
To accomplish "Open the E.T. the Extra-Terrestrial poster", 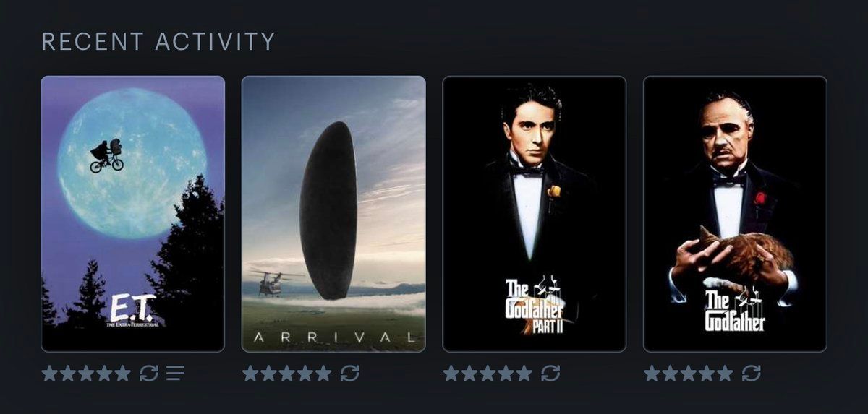I will coord(133,214).
